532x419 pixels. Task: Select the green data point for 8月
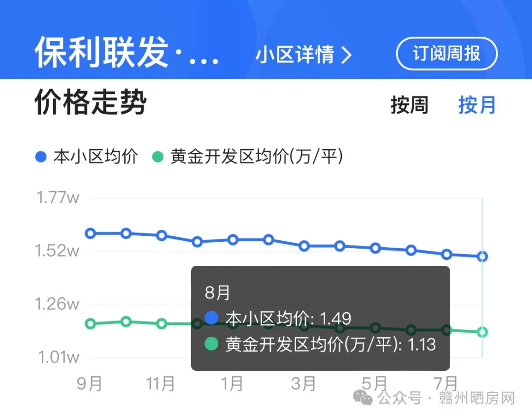[482, 332]
